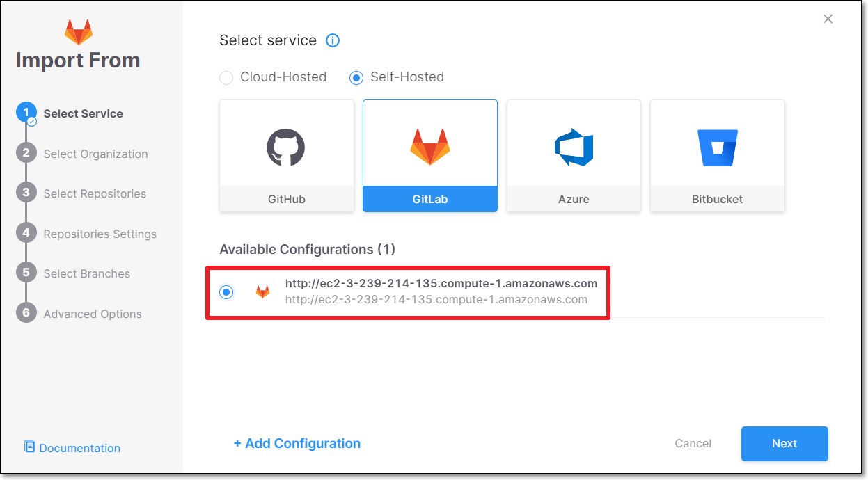Image resolution: width=868 pixels, height=480 pixels.
Task: Click the info icon beside Select service
Action: click(333, 40)
